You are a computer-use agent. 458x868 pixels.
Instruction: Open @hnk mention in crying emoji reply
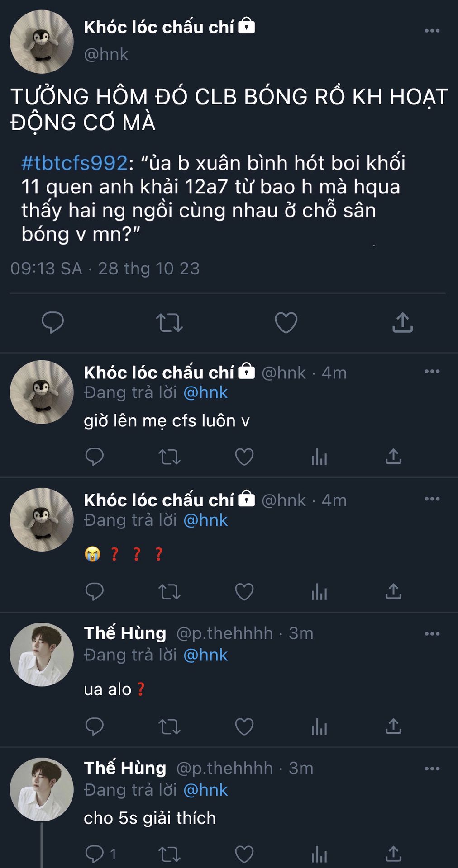[x=205, y=520]
